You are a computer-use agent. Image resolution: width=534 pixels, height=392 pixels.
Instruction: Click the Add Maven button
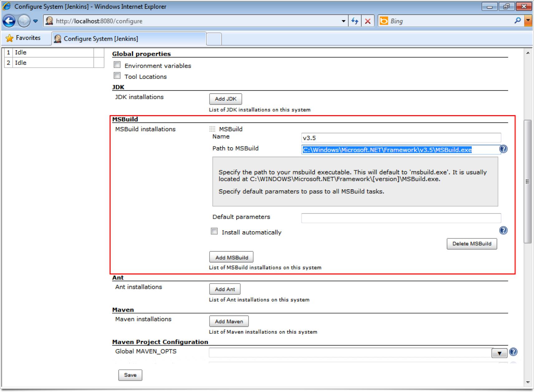(229, 321)
